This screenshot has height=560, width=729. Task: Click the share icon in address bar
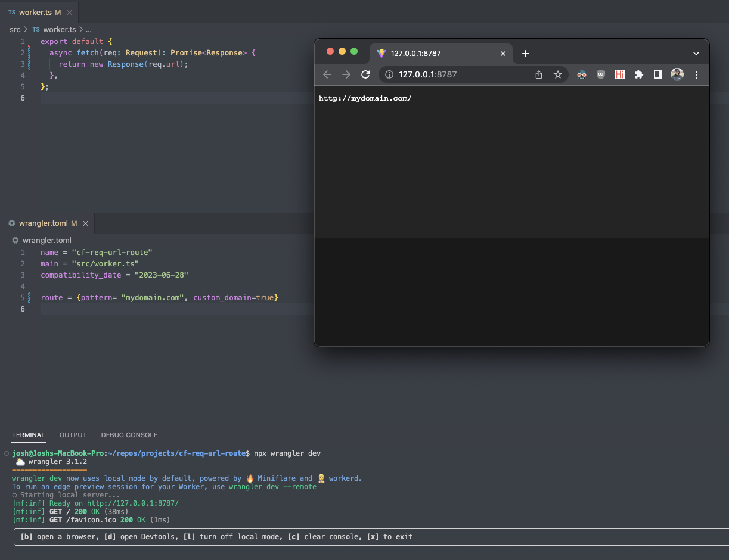point(539,74)
